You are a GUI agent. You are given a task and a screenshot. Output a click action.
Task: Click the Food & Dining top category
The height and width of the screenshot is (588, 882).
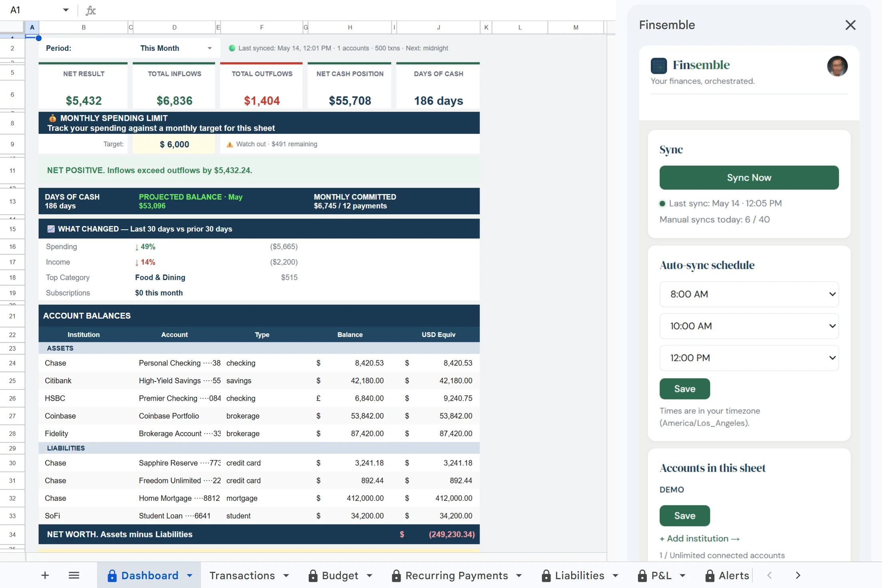160,277
